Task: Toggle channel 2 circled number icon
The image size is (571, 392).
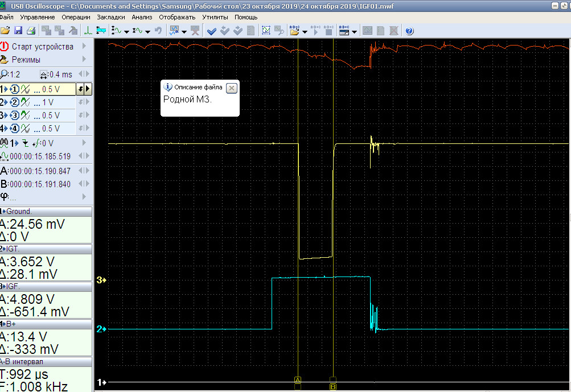Action: pyautogui.click(x=15, y=102)
